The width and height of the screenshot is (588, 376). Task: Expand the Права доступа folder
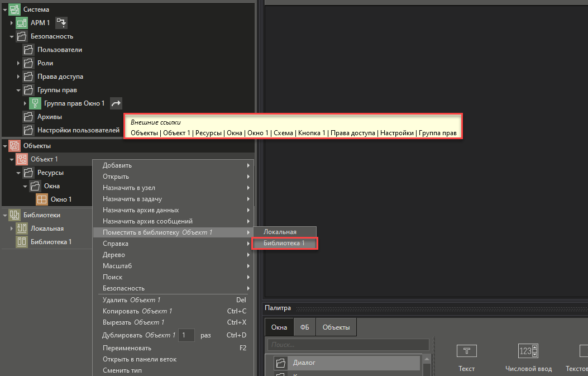18,77
